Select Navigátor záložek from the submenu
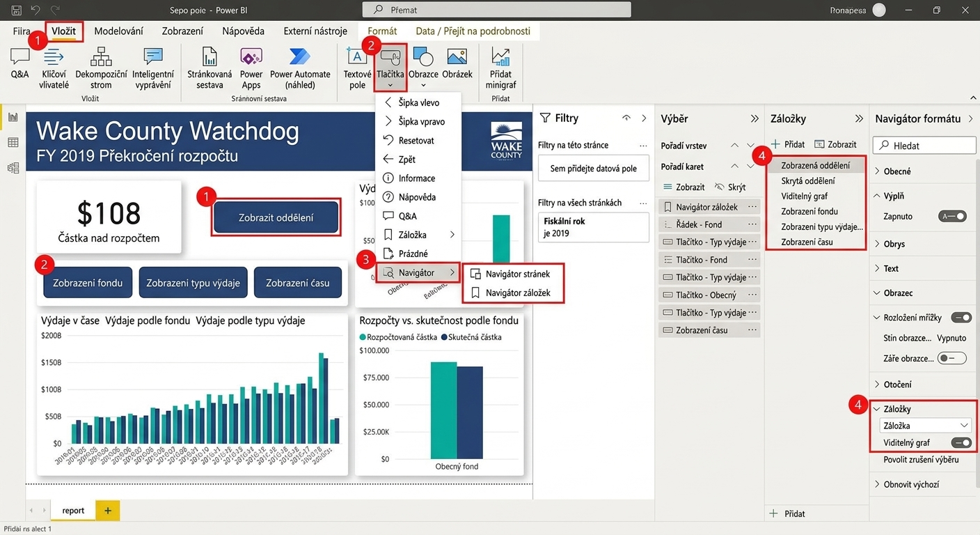The image size is (980, 535). coord(513,293)
